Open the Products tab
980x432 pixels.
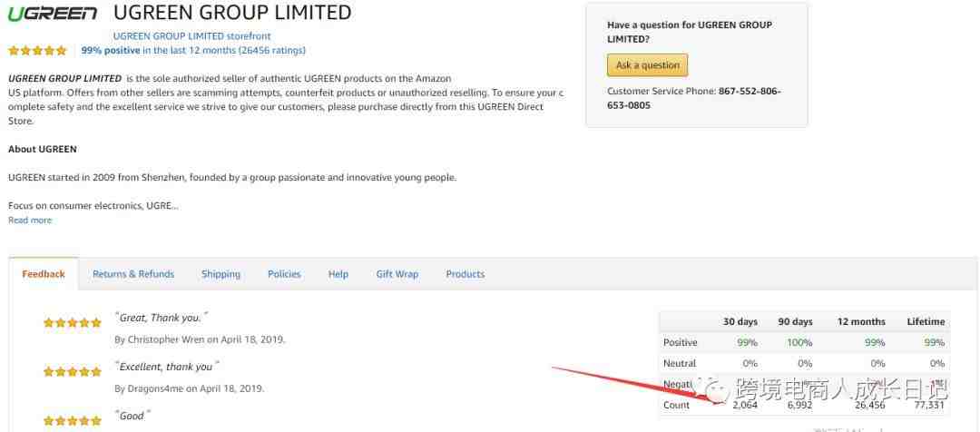tap(465, 274)
